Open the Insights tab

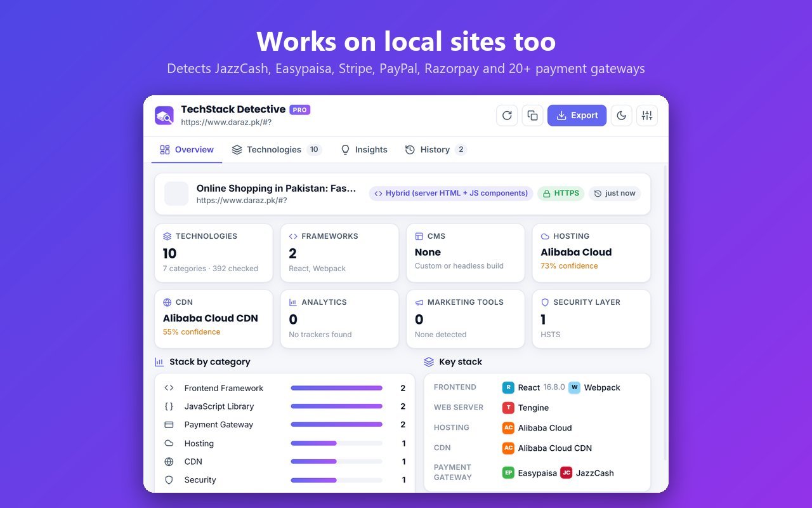[x=364, y=150]
